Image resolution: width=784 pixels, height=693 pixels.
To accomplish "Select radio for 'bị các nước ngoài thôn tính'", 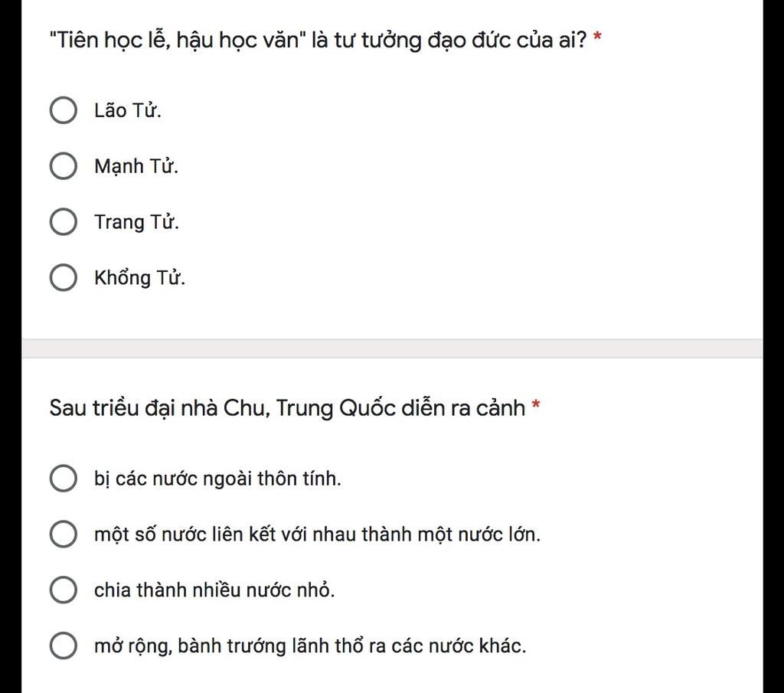I will pyautogui.click(x=64, y=479).
